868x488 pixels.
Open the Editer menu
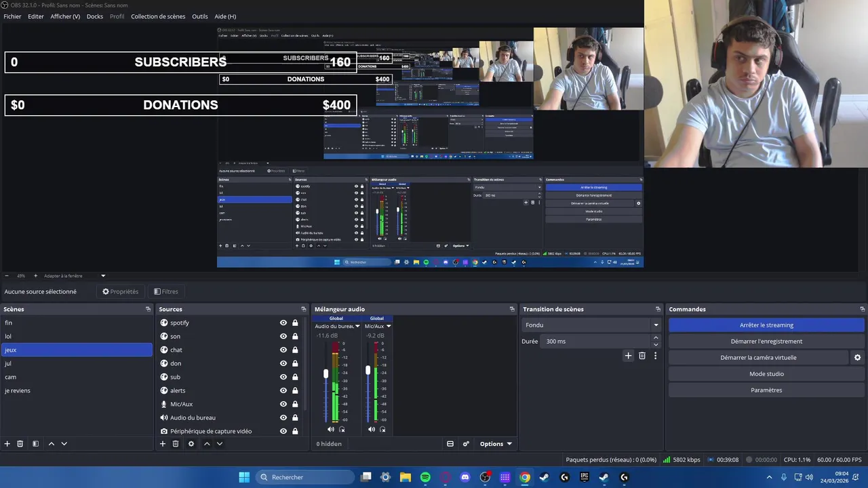tap(36, 16)
